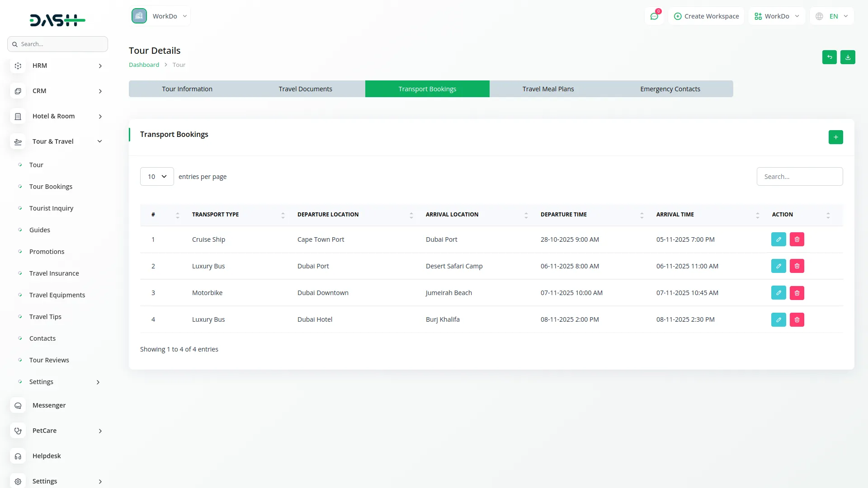Collapse the Tour & Travel menu
The image size is (868, 488).
(100, 141)
